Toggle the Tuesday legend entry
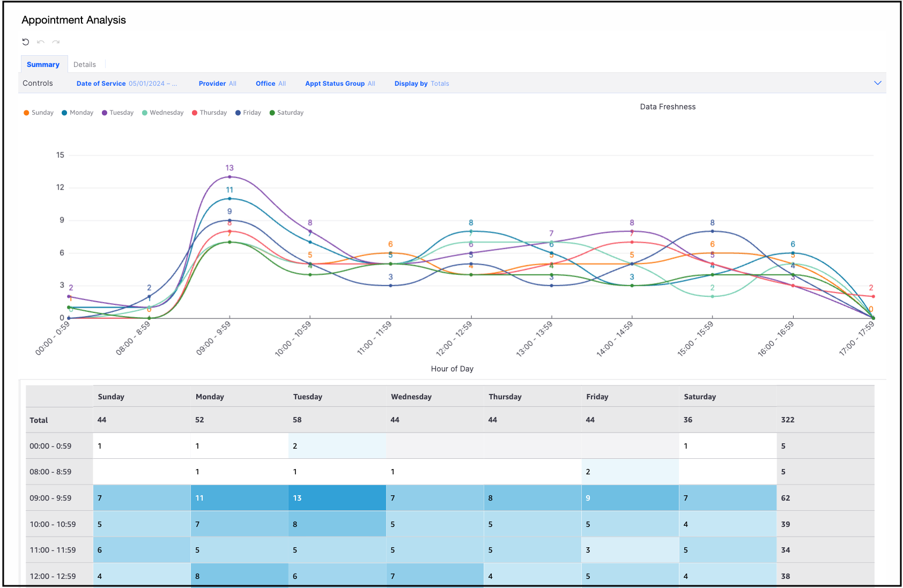 pos(117,113)
